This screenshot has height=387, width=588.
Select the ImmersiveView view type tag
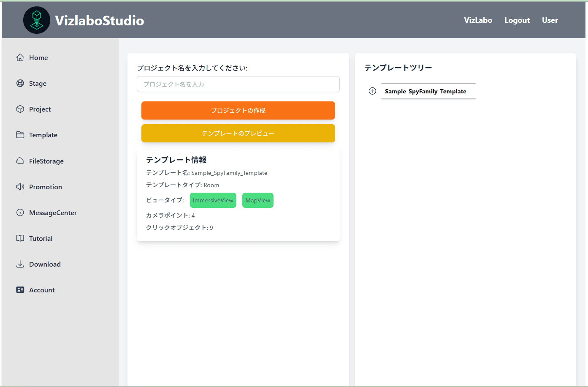(213, 200)
